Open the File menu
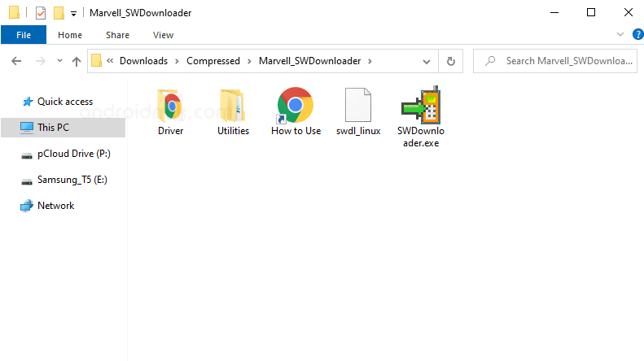 coord(24,35)
